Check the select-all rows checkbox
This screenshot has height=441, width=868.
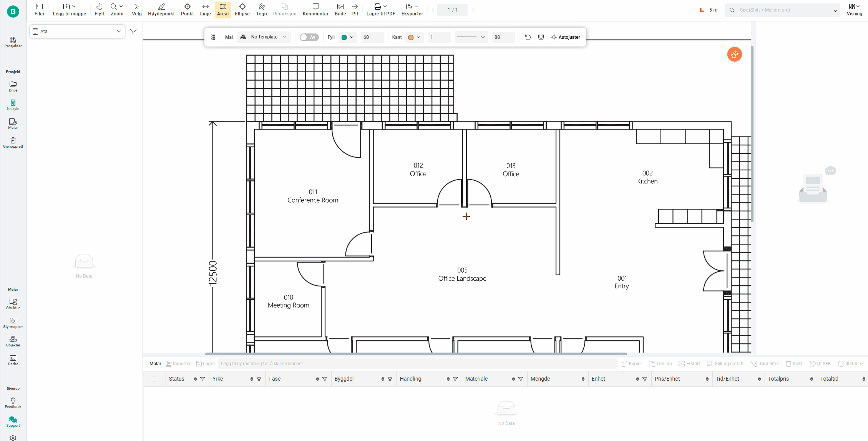154,379
